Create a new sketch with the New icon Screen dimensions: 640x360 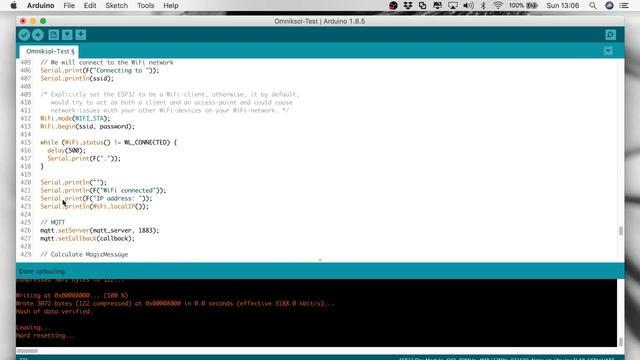coord(53,35)
